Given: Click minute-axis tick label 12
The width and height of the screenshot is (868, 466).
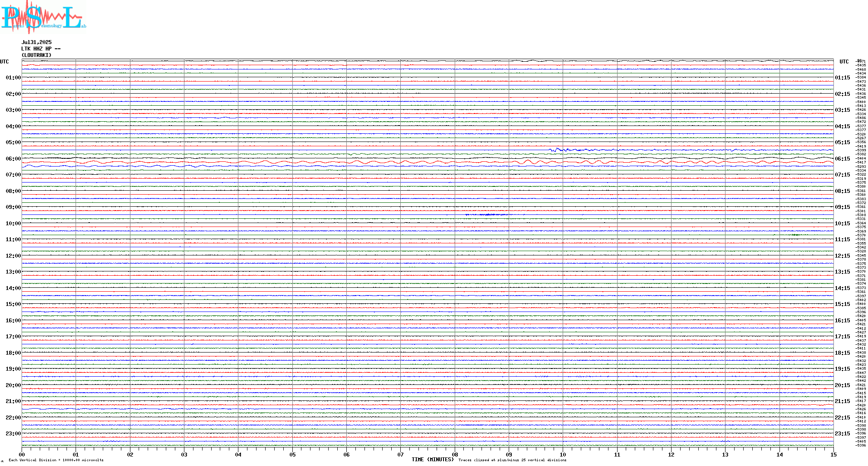Looking at the screenshot, I should pyautogui.click(x=671, y=454).
